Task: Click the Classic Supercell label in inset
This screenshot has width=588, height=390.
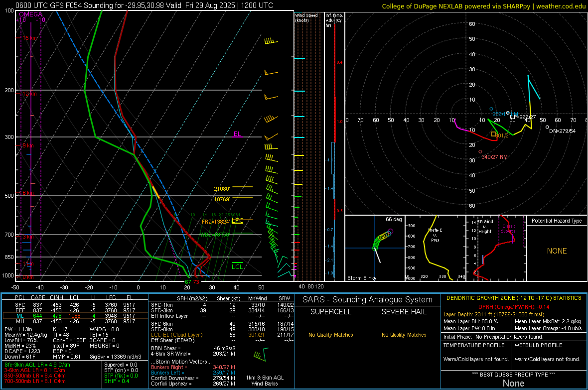Action: pos(509,229)
